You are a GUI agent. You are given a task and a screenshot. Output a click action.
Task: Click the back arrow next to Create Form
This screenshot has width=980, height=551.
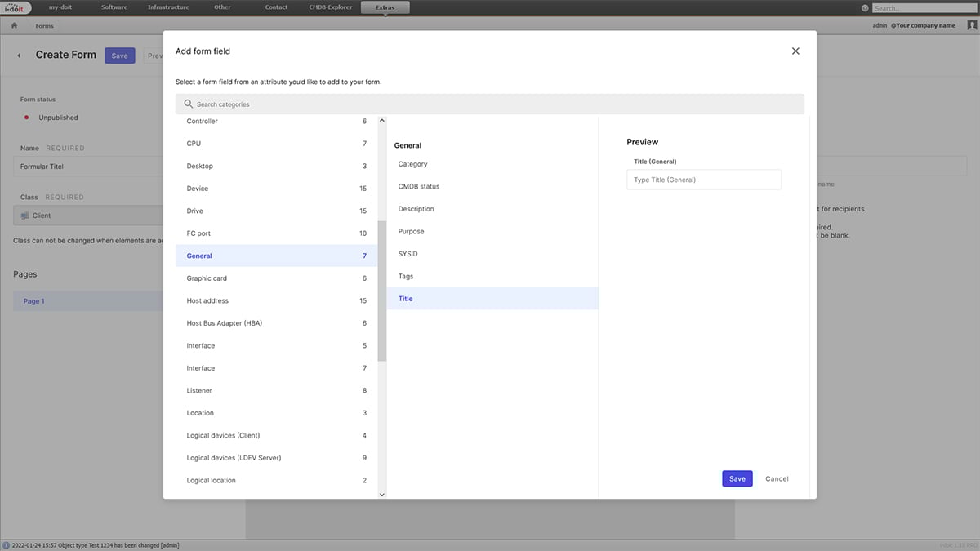coord(18,55)
